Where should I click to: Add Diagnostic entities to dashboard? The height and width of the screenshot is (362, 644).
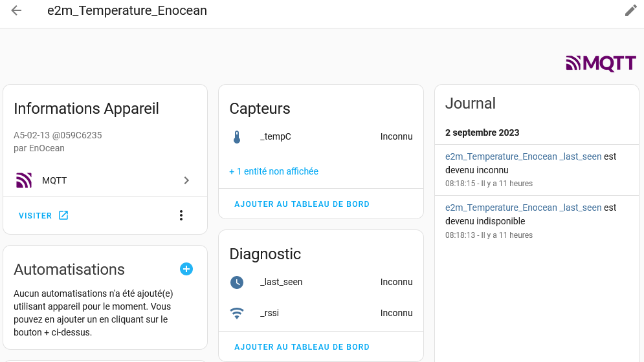pyautogui.click(x=302, y=347)
